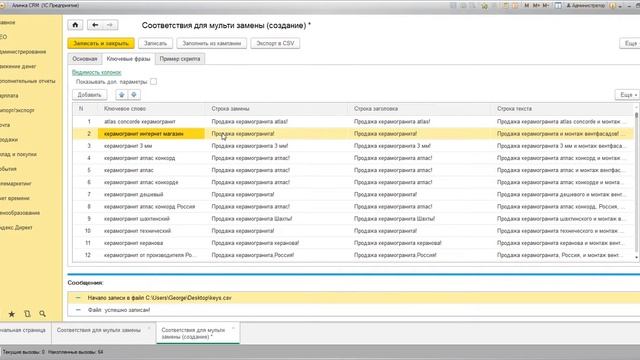Viewport: 640px width, 360px height.
Task: Click the table's vertical scrollbar
Action: (x=636, y=184)
